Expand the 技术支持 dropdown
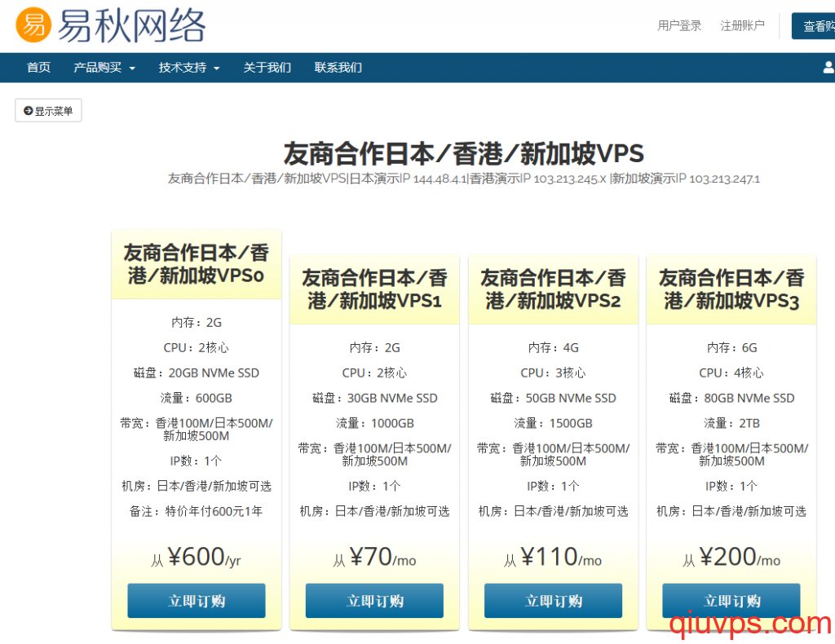835x644 pixels. [x=183, y=68]
